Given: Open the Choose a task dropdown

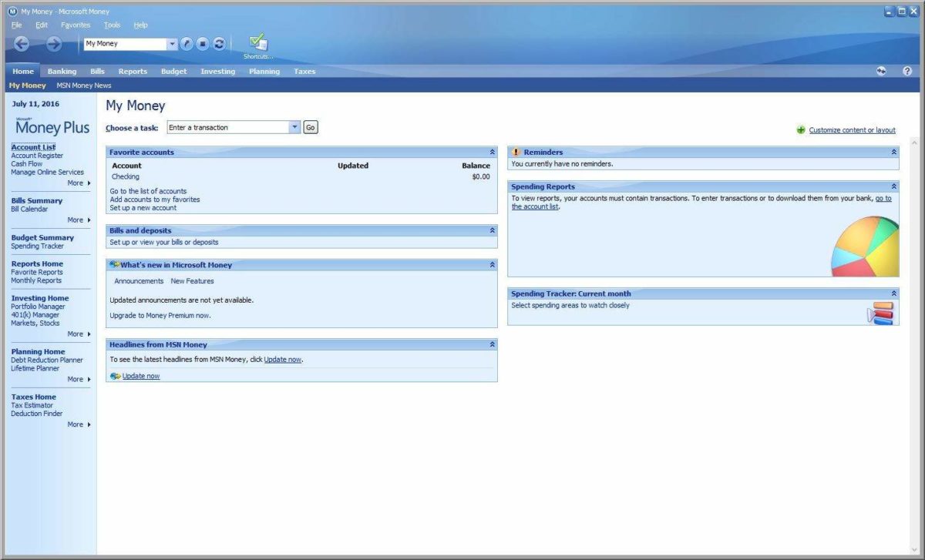Looking at the screenshot, I should point(294,128).
